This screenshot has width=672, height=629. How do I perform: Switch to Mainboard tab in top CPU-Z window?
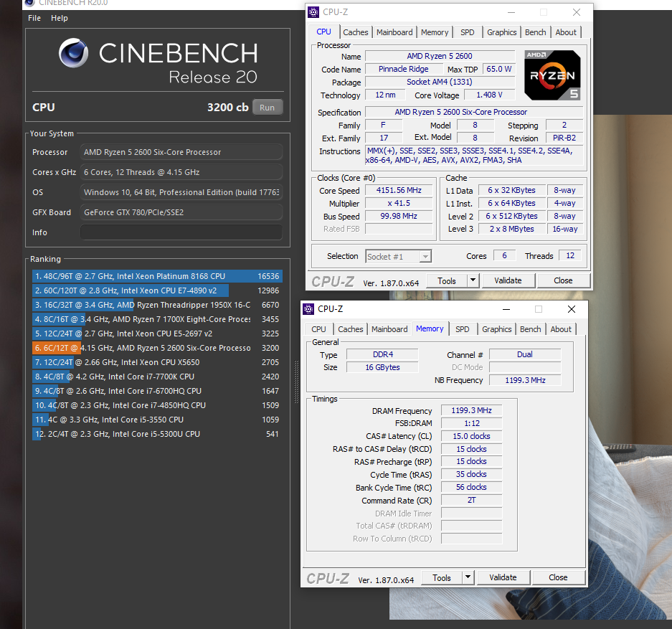tap(394, 32)
